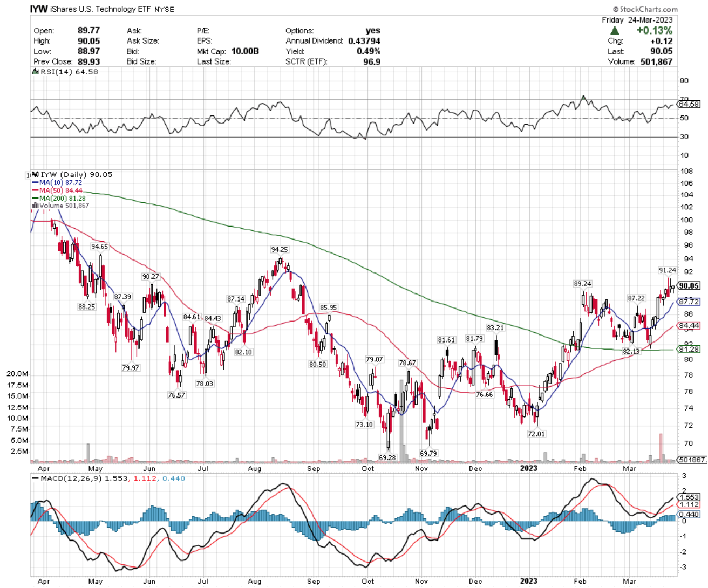Click the 81.28 green axis tag

click(689, 349)
